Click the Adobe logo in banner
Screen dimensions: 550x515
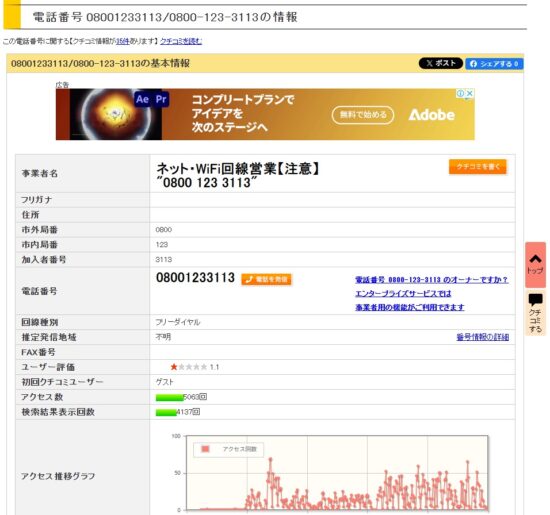431,115
